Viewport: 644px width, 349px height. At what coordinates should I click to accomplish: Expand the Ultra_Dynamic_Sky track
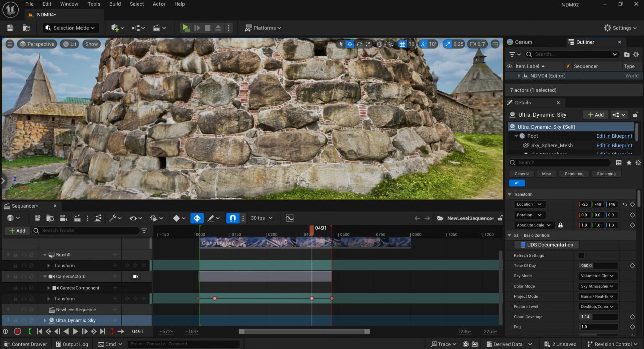[x=45, y=320]
